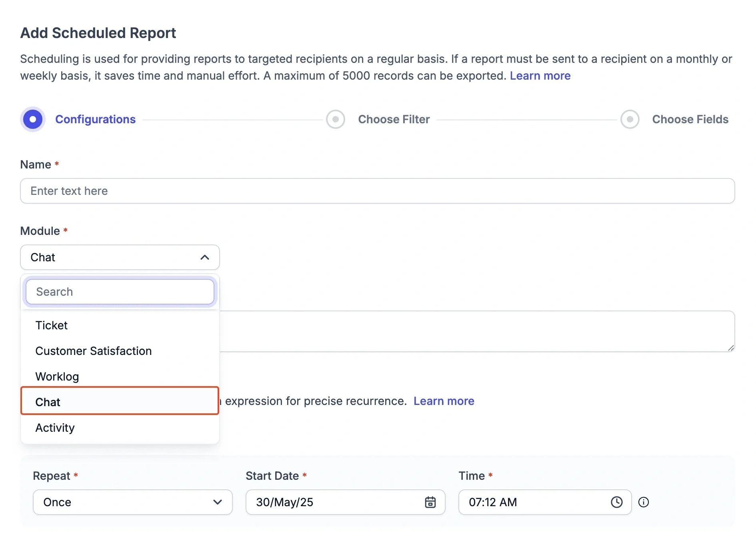Click the Choose Filter step circle
This screenshot has height=541, width=756.
tap(336, 119)
